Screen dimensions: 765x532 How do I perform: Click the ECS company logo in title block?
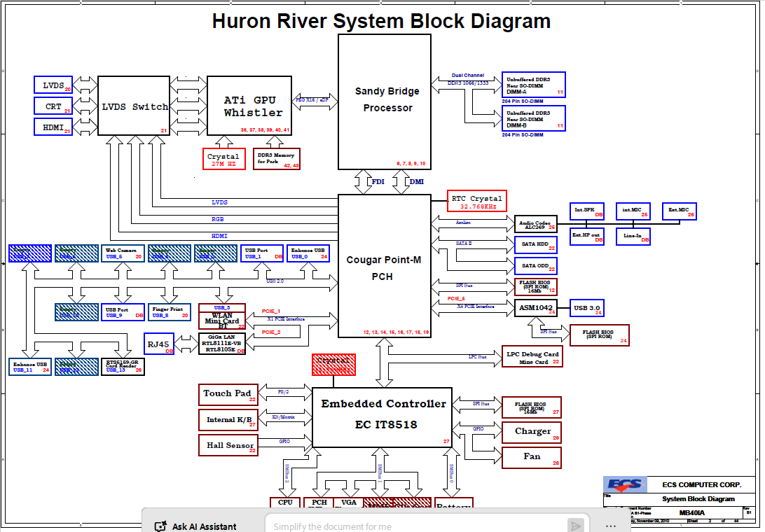(x=625, y=484)
